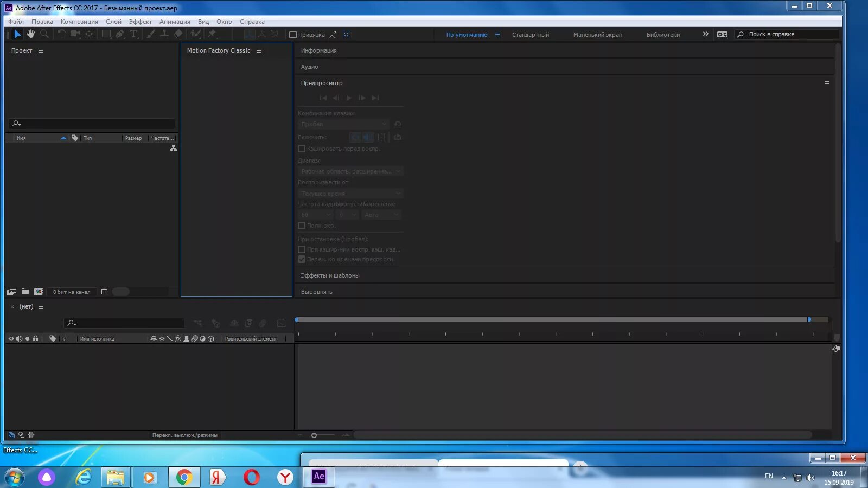Toggle In/Out/Duration/Stretch panes icon
This screenshot has width=868, height=488.
click(31, 435)
